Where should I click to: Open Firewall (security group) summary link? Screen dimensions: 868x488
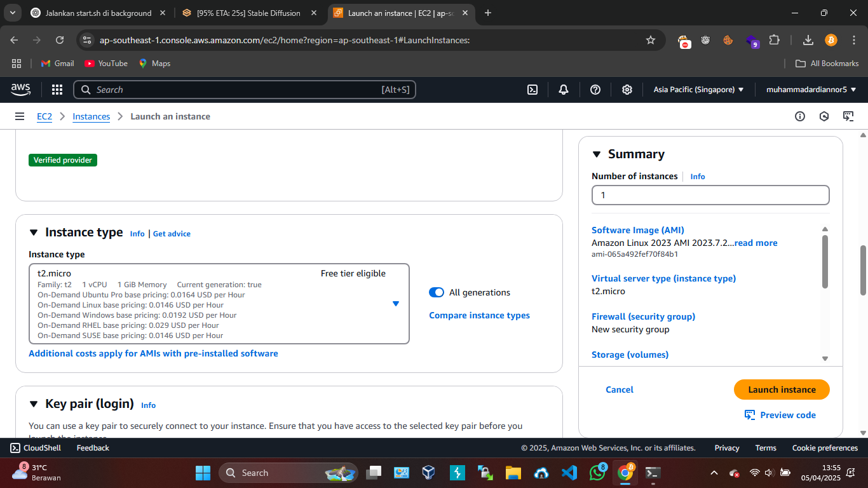click(643, 316)
